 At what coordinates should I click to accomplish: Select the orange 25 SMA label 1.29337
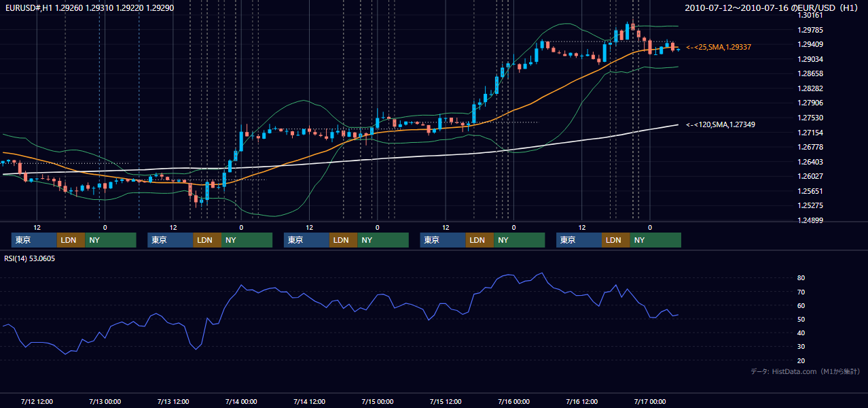coord(718,47)
